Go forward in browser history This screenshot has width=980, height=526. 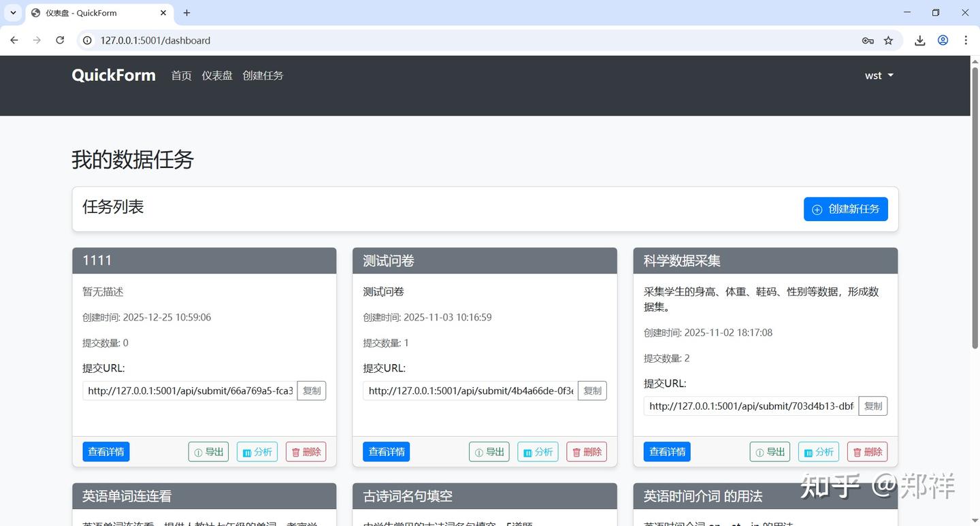37,40
